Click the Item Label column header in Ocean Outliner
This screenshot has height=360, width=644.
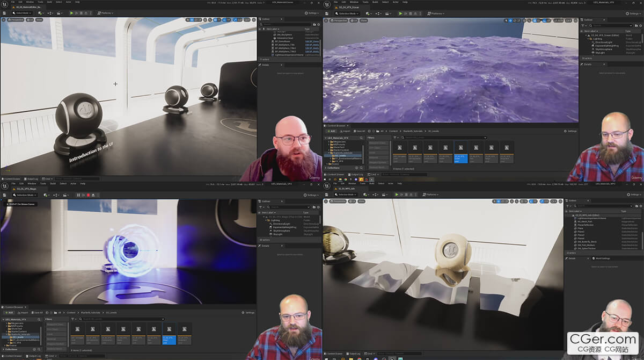590,31
